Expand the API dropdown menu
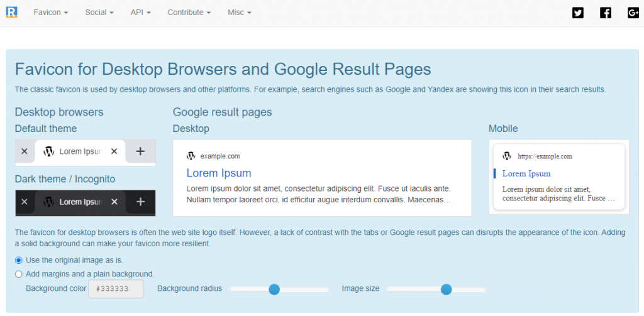This screenshot has height=316, width=644. coord(140,13)
